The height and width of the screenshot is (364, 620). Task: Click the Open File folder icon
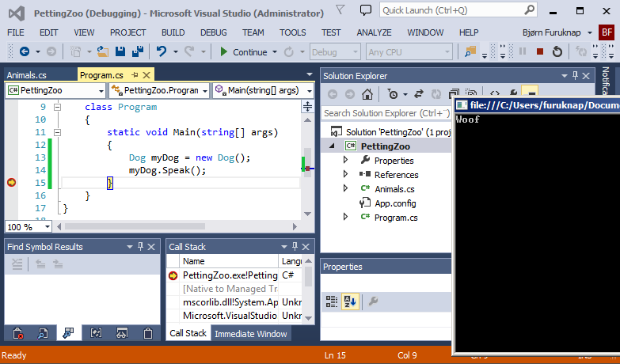[x=103, y=51]
